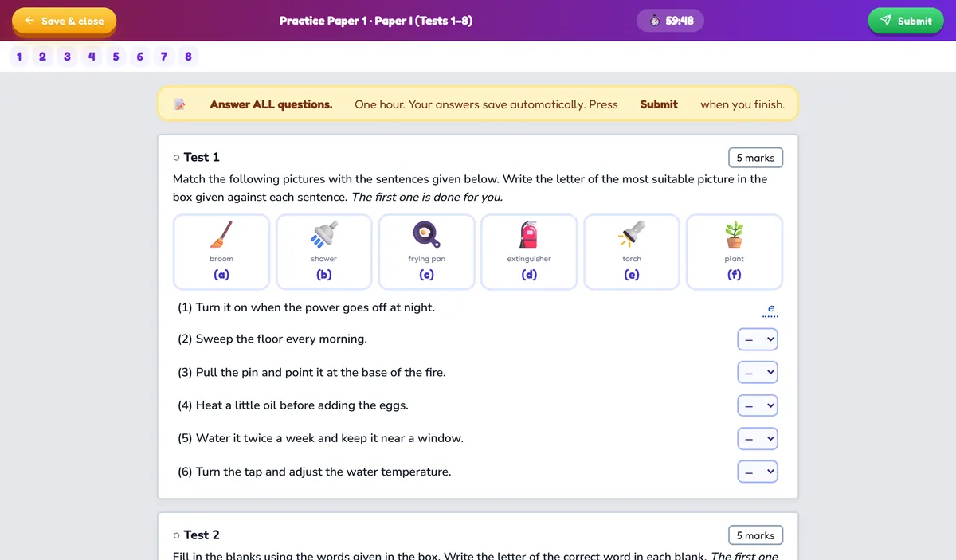The image size is (956, 560).
Task: Click bold 'Submit' word in instruction banner
Action: click(x=659, y=104)
